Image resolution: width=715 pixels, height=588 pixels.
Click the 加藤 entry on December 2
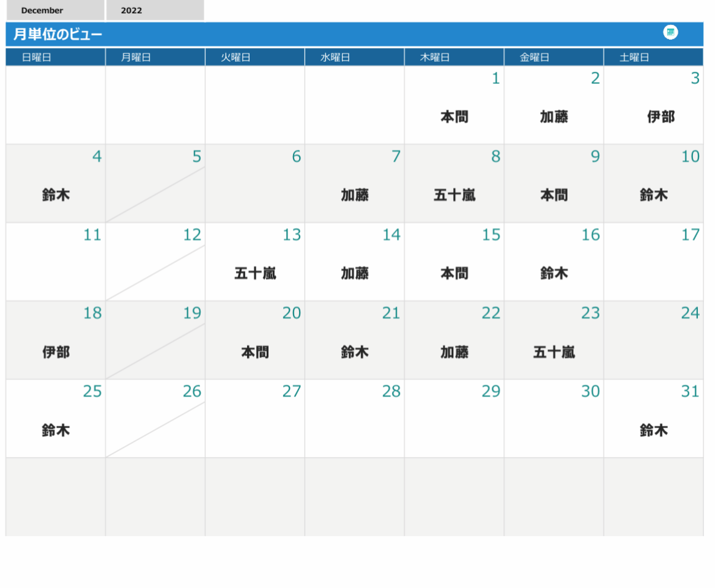pyautogui.click(x=554, y=117)
